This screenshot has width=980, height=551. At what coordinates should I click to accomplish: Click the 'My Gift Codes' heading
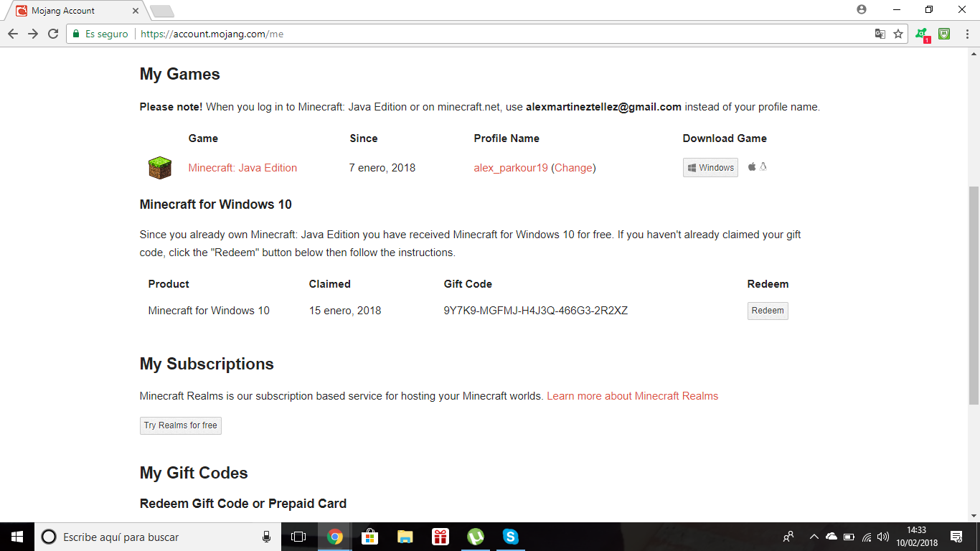(194, 473)
